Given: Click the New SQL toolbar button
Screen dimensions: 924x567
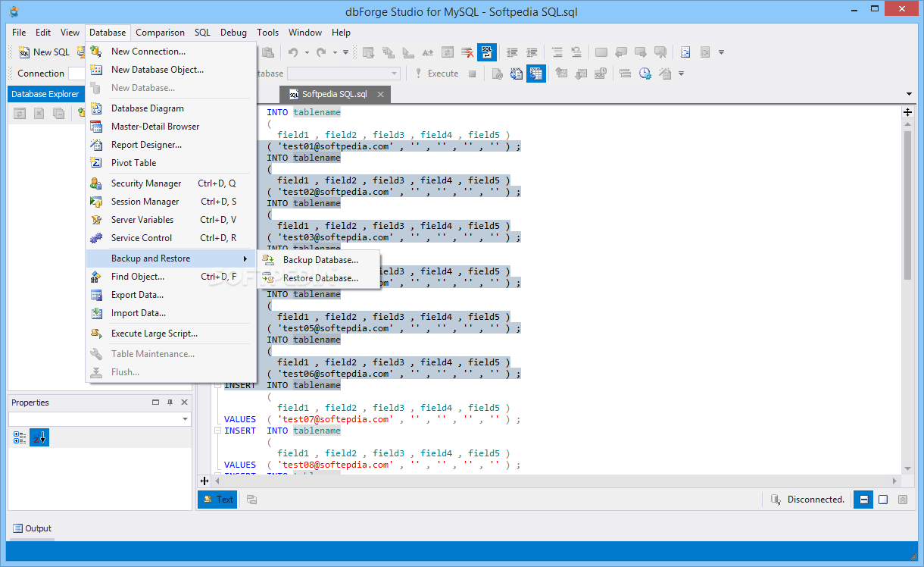Looking at the screenshot, I should (x=44, y=52).
